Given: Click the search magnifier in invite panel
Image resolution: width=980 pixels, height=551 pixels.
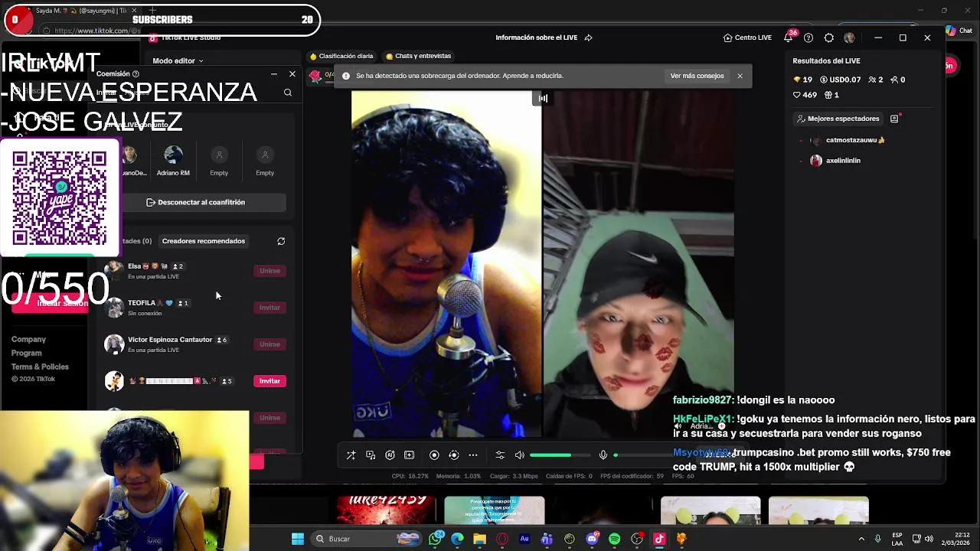Looking at the screenshot, I should (x=288, y=93).
